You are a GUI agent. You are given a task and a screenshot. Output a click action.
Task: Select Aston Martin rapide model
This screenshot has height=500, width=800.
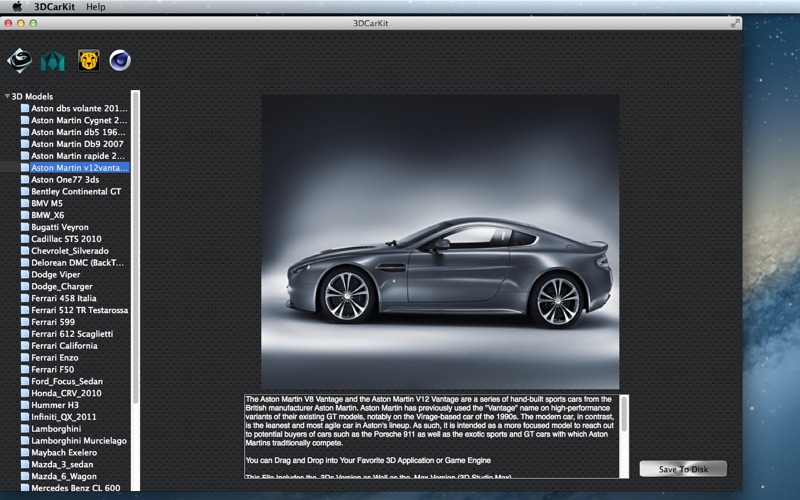pos(78,156)
